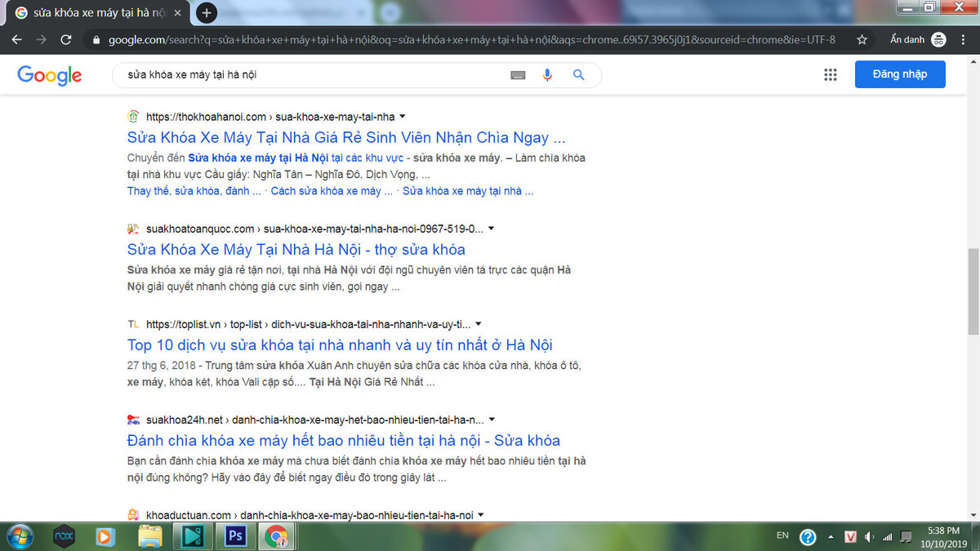The image size is (980, 551).
Task: Expand dropdown next to toplist.vn URL
Action: coord(479,324)
